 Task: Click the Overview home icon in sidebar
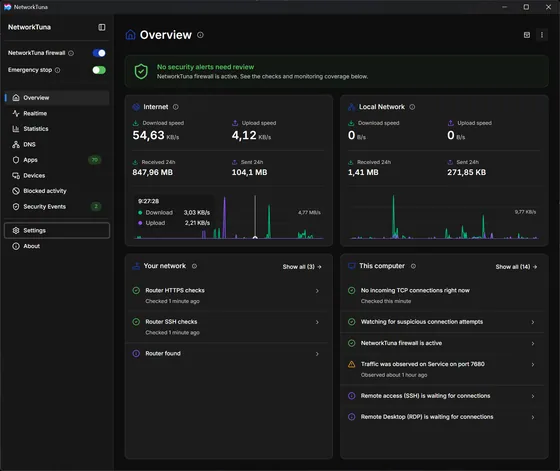tap(16, 98)
